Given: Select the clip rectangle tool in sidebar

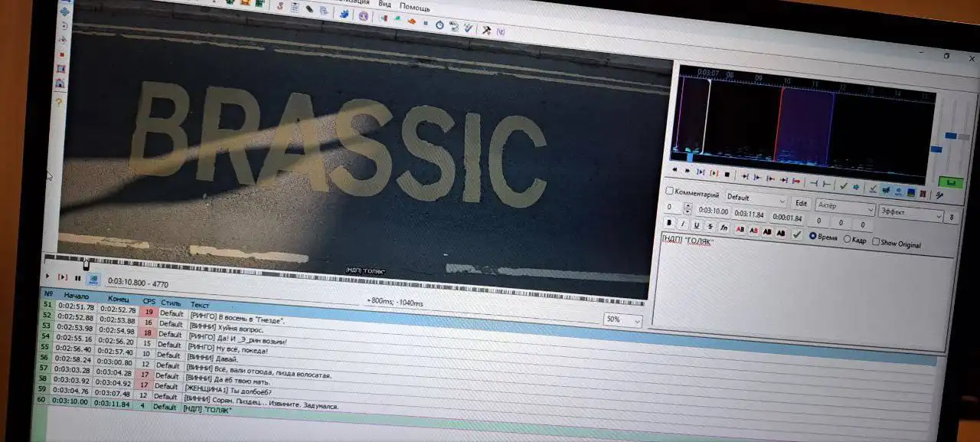Looking at the screenshot, I should pos(60,69).
